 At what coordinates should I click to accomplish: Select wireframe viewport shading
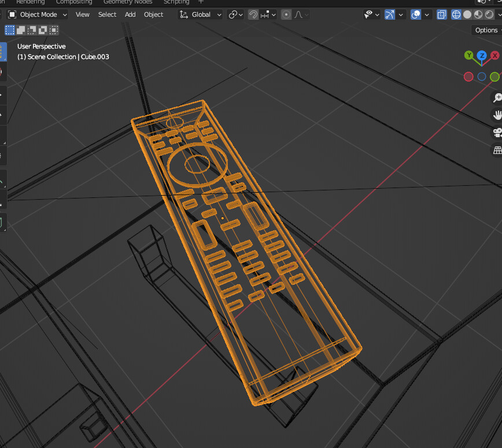click(456, 14)
